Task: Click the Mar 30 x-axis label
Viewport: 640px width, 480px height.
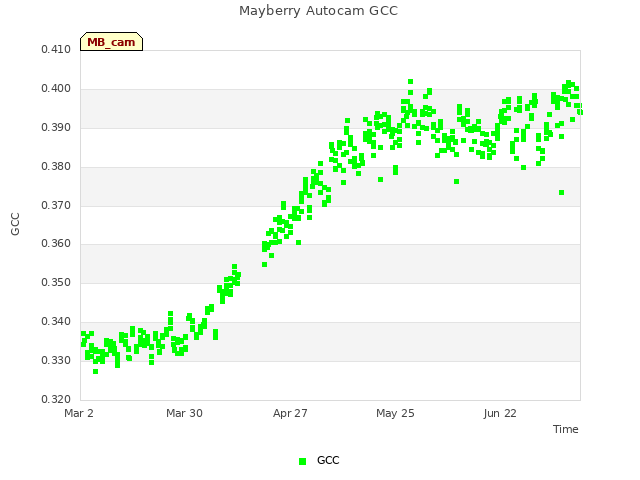Action: (x=184, y=413)
